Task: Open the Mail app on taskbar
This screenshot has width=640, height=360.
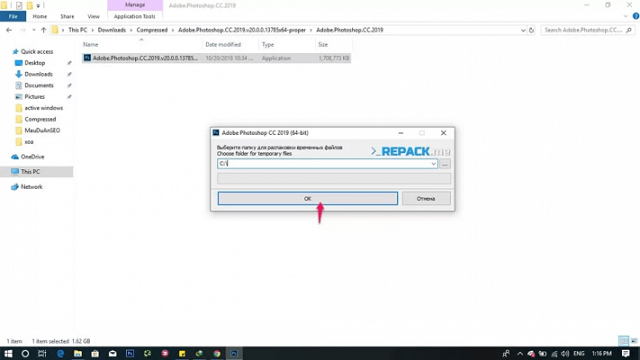Action: click(x=113, y=353)
